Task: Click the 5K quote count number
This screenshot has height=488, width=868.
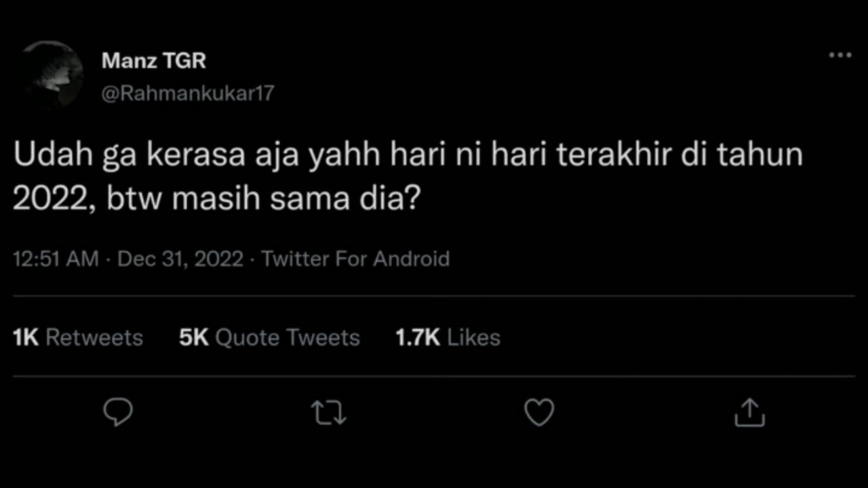Action: coord(194,338)
